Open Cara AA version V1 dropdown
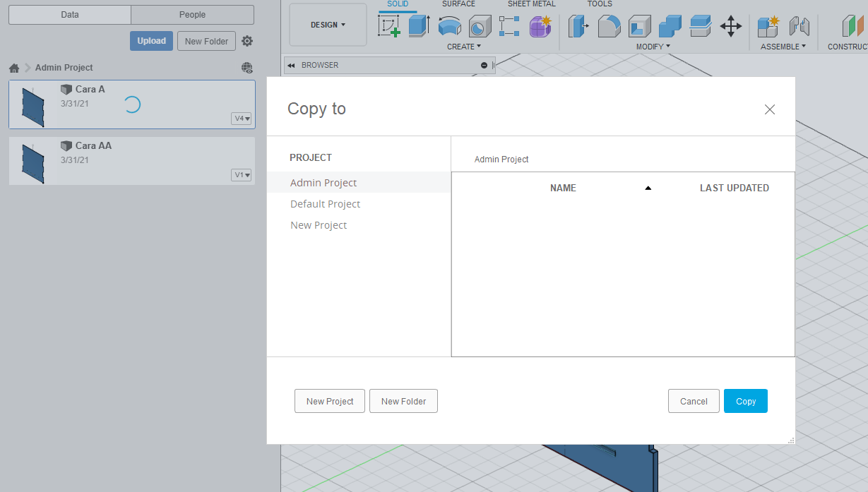The image size is (868, 492). pos(242,175)
